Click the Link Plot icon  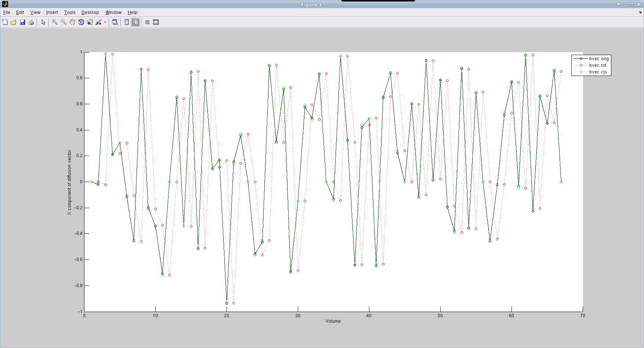pyautogui.click(x=115, y=22)
